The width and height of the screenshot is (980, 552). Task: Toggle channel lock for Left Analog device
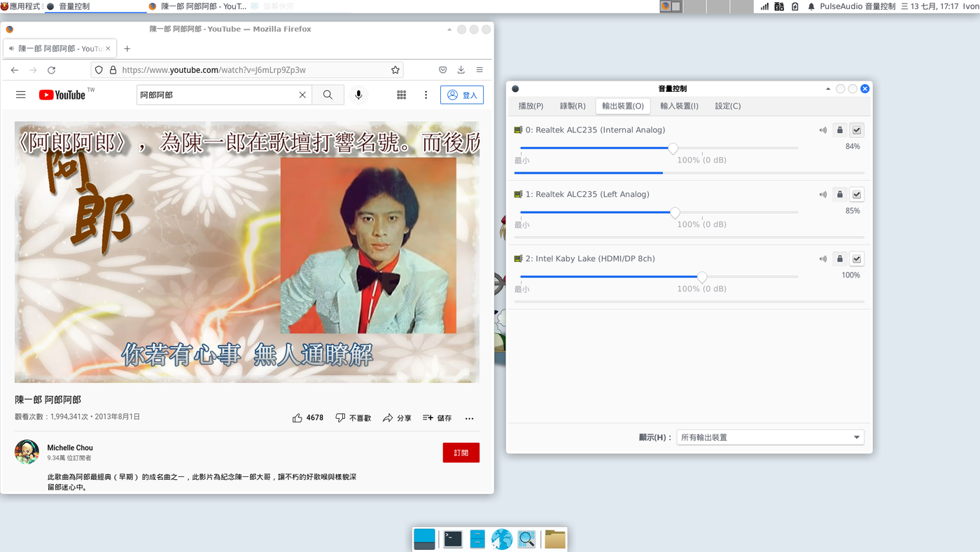pos(840,195)
